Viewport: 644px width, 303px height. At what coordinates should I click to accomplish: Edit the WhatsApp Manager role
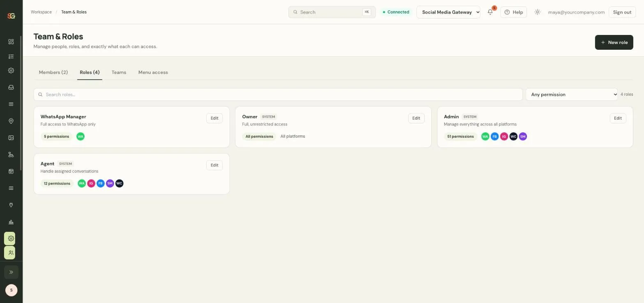pos(214,118)
